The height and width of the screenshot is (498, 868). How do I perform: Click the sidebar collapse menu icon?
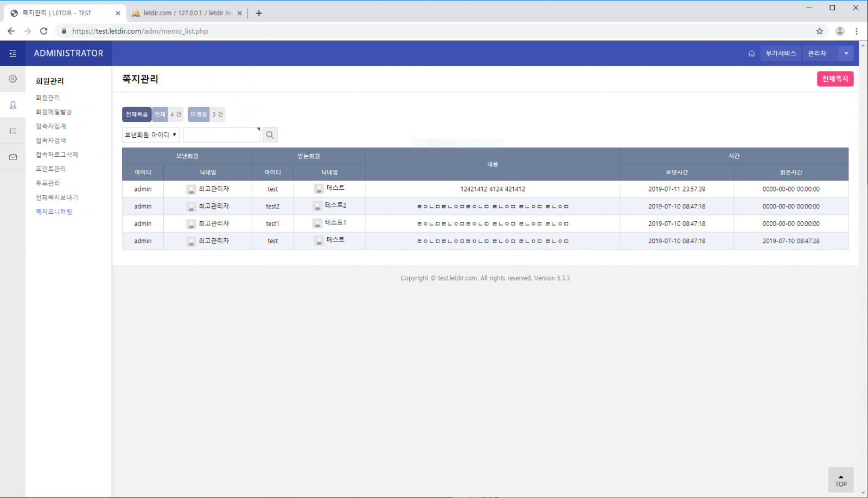(12, 54)
